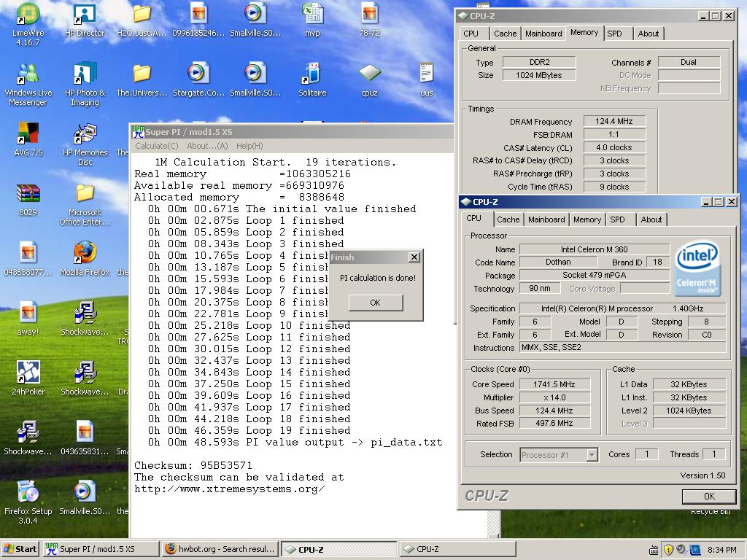This screenshot has width=747, height=560.
Task: Open Mozilla Firefox desktop shortcut
Action: pyautogui.click(x=85, y=259)
